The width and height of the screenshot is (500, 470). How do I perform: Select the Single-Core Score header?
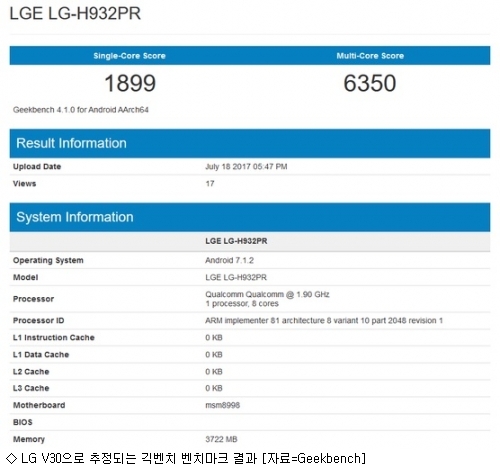(x=129, y=56)
